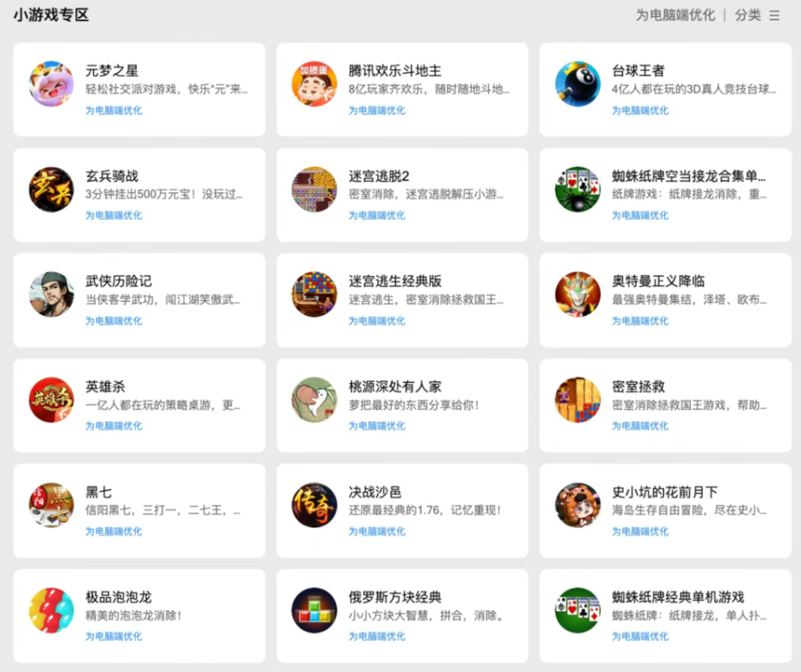Click the 腾讯欢乐斗地主 game icon
801x672 pixels.
pyautogui.click(x=314, y=84)
